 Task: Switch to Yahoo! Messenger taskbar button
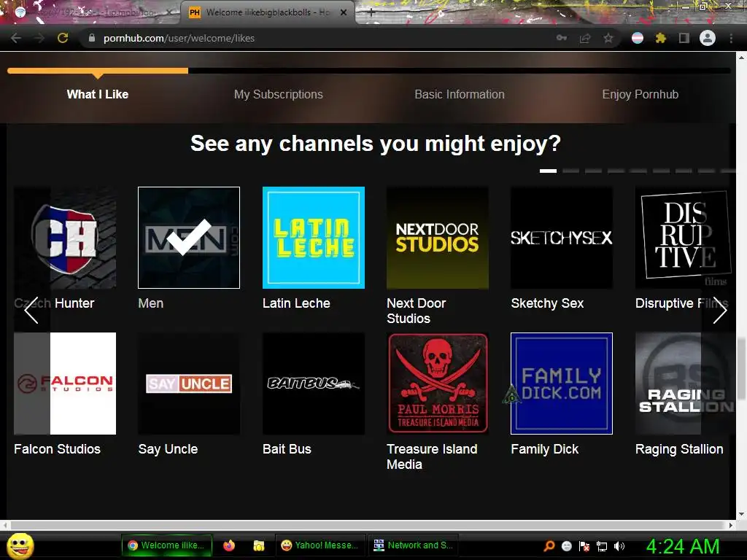pos(320,545)
